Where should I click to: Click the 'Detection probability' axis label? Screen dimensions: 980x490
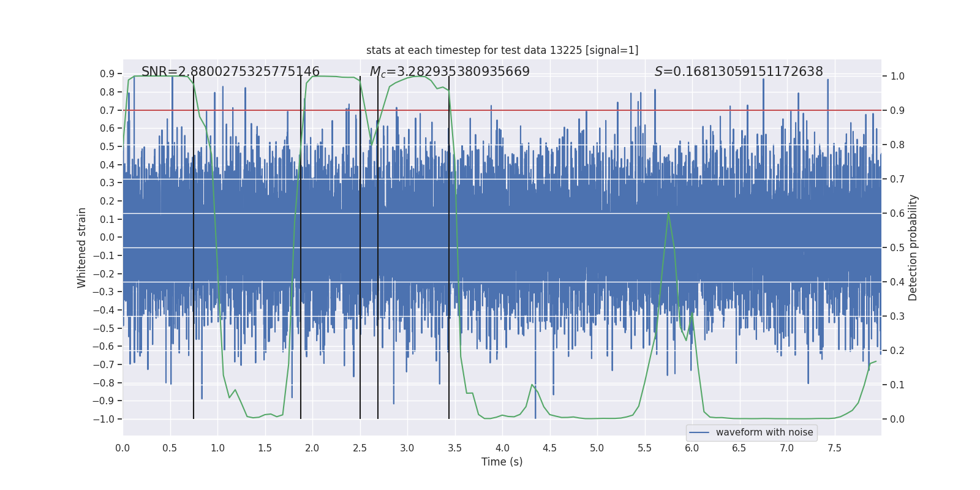[x=913, y=247]
